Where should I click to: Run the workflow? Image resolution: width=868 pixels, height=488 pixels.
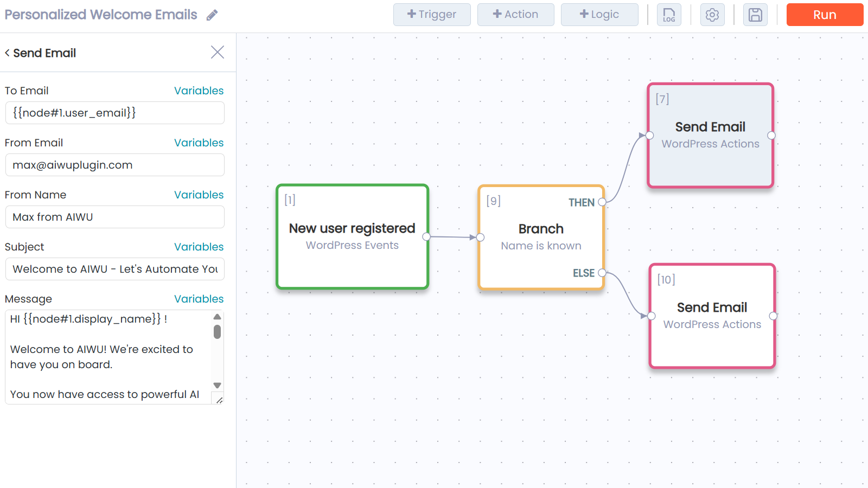[824, 15]
